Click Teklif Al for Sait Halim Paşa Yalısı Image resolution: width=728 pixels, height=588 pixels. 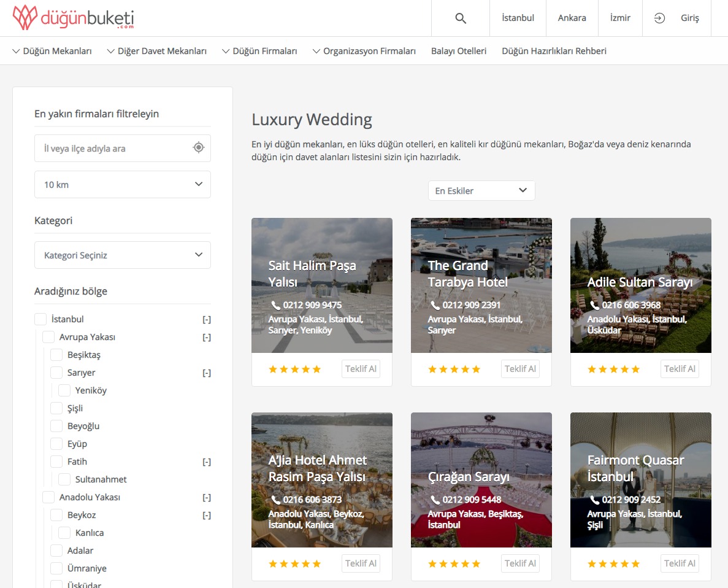361,369
